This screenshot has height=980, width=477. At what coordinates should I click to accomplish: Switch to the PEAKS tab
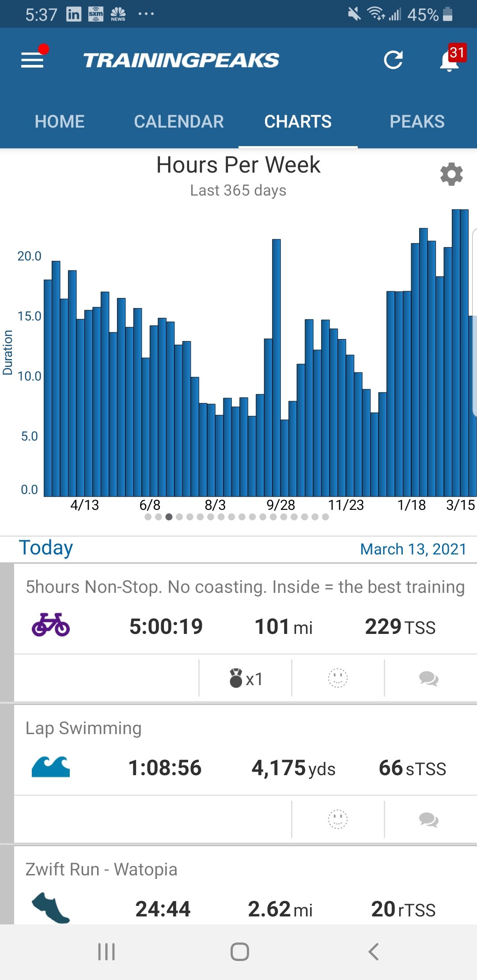417,121
